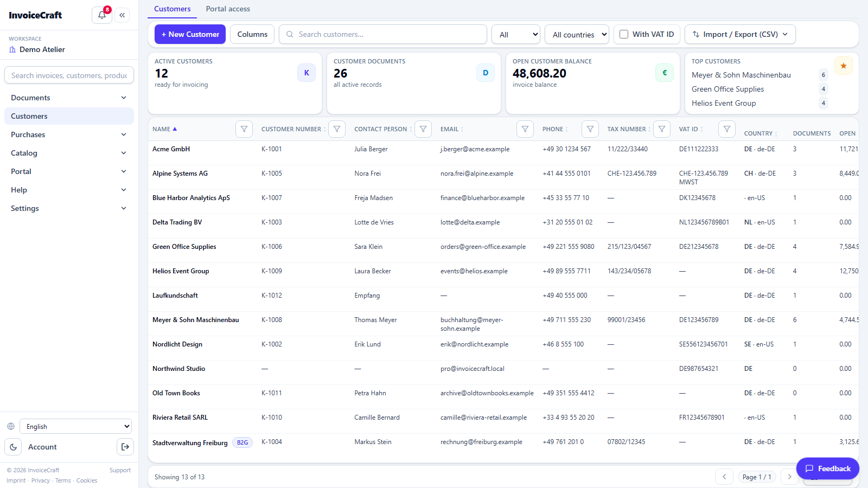Click the euro badge on Open Balance card
The image size is (868, 488).
665,73
